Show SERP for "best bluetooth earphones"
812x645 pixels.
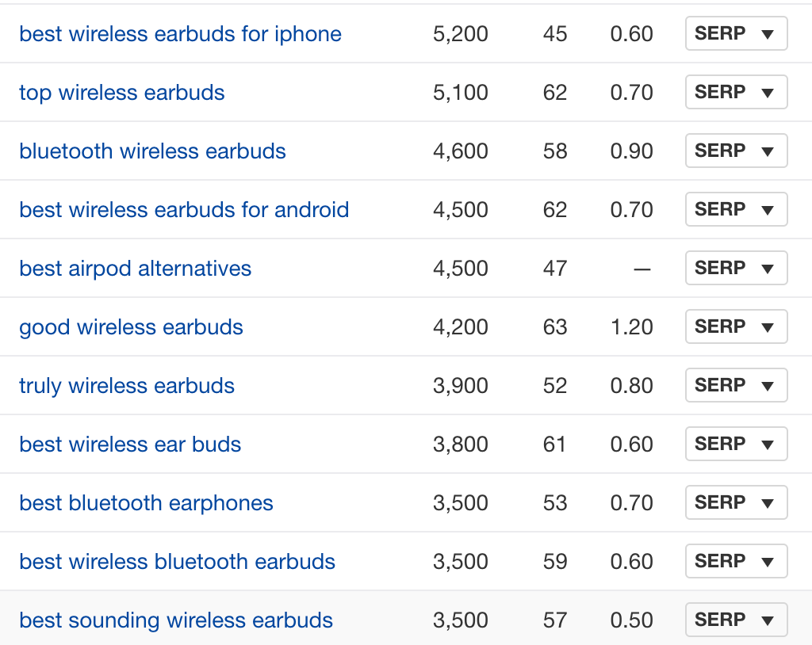pyautogui.click(x=735, y=503)
